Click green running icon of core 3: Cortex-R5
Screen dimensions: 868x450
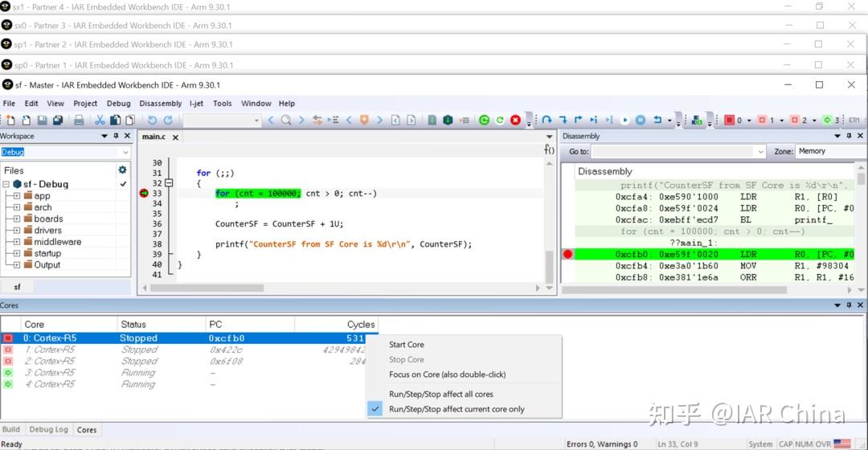point(8,373)
